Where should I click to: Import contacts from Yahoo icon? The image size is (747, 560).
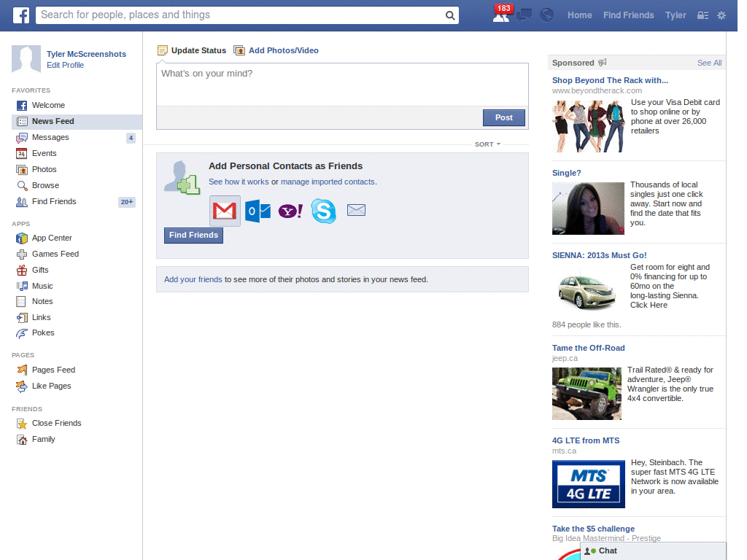coord(290,211)
